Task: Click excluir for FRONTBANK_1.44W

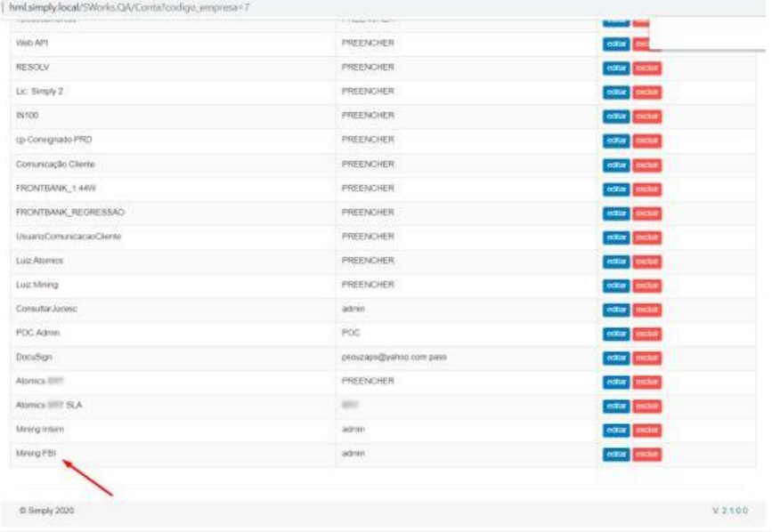Action: click(647, 189)
